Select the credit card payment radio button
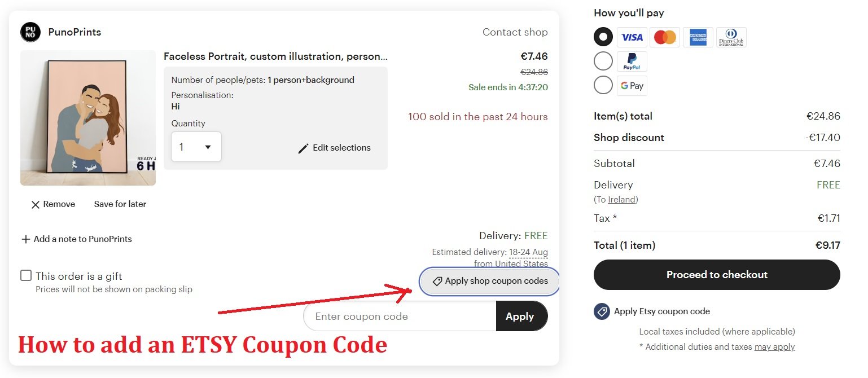868x378 pixels. pyautogui.click(x=603, y=36)
